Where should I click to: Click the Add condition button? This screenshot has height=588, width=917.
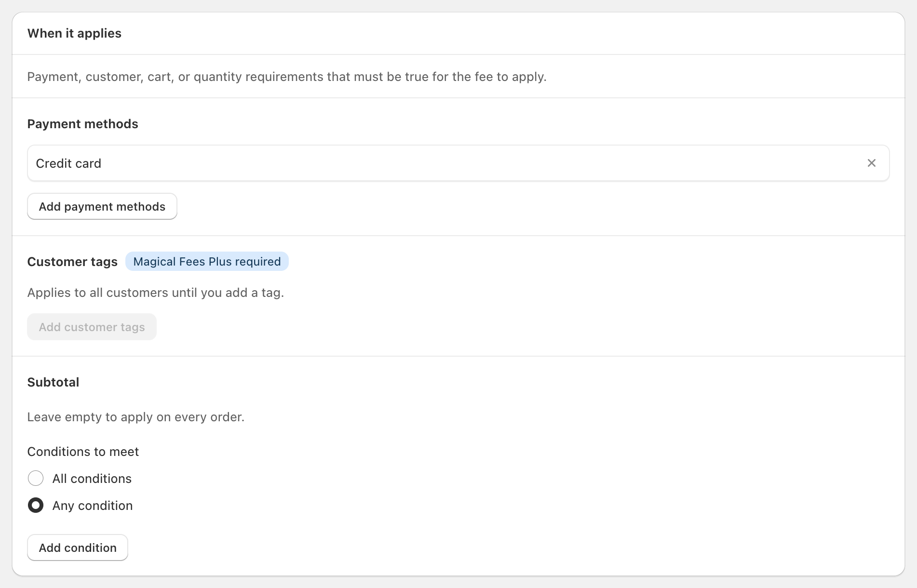coord(78,548)
